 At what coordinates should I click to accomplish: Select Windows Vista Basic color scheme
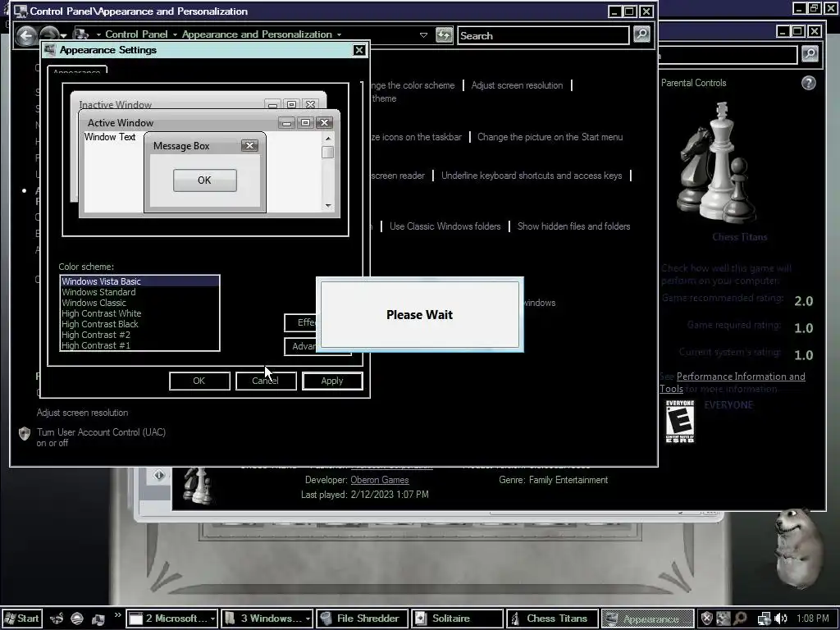tap(139, 281)
